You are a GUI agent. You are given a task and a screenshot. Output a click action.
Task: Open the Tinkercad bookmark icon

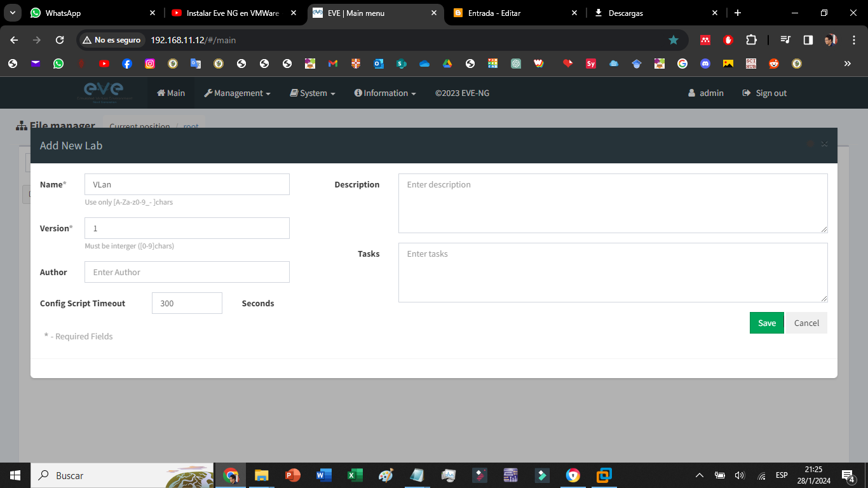pos(493,64)
